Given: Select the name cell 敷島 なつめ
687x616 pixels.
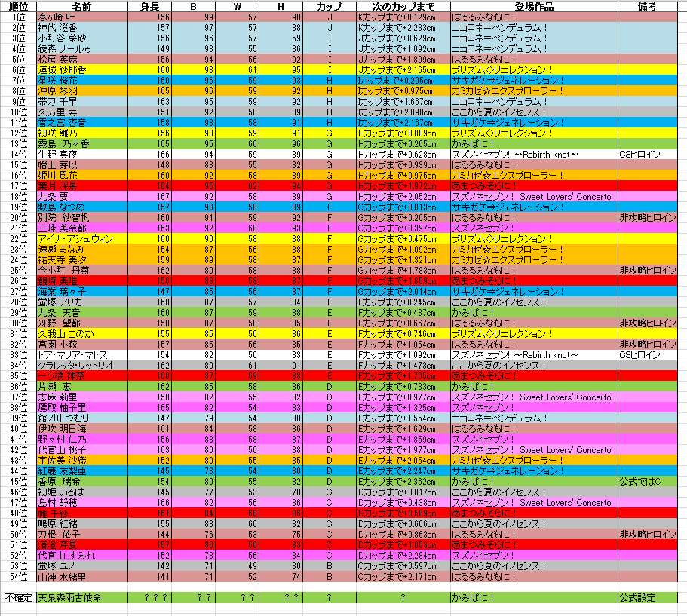Looking at the screenshot, I should tap(82, 207).
